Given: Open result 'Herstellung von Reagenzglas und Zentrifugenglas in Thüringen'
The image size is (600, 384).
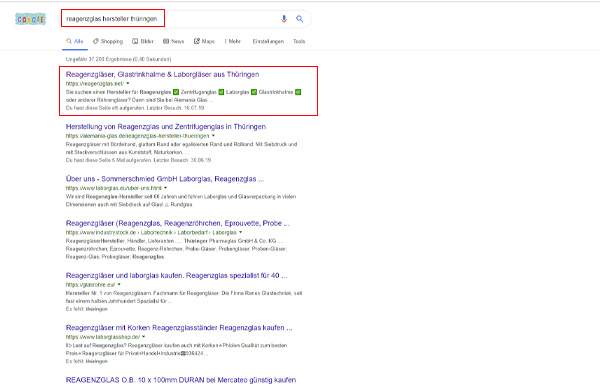Looking at the screenshot, I should [x=166, y=127].
